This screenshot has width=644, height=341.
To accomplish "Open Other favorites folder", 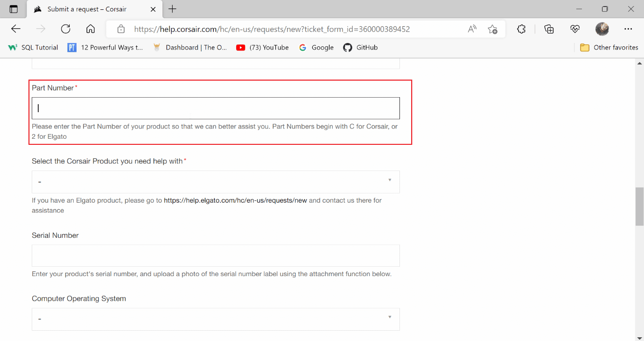I will [x=609, y=47].
